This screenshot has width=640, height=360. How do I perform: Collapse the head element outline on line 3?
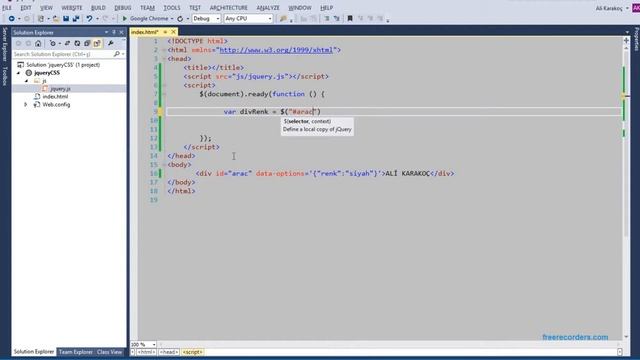point(164,59)
